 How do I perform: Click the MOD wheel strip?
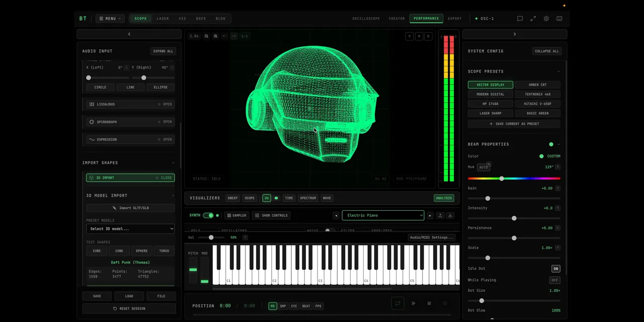coord(204,270)
